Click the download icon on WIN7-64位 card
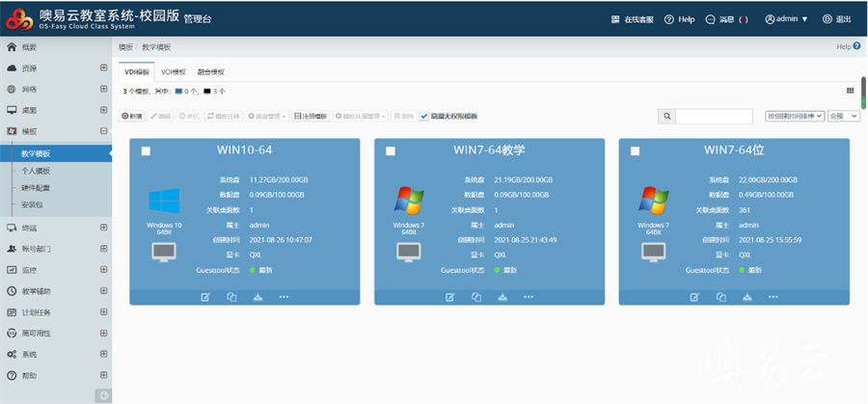 (747, 297)
